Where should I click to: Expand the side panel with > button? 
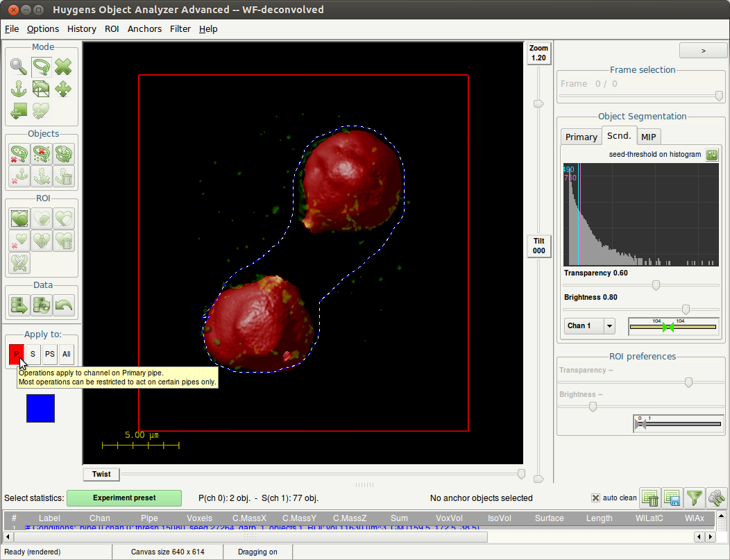(x=703, y=51)
